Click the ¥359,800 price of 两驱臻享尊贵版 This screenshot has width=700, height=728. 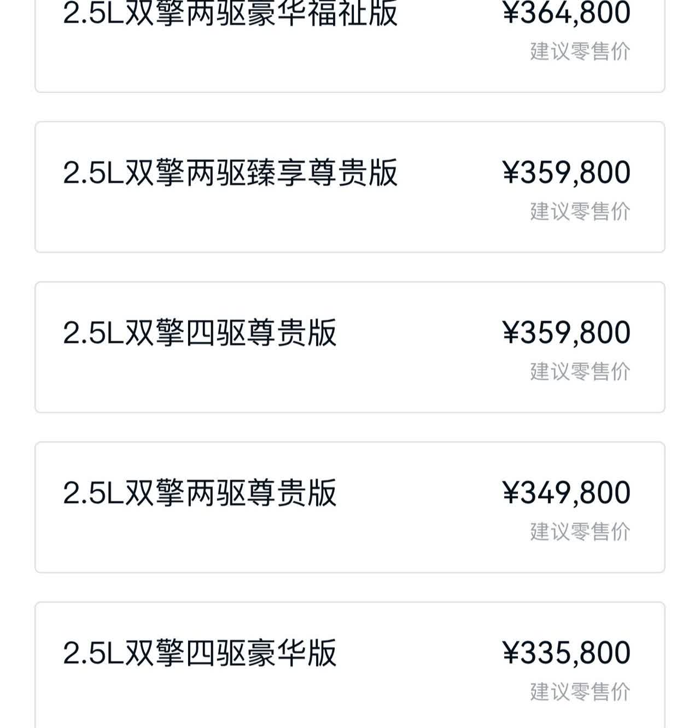click(566, 173)
